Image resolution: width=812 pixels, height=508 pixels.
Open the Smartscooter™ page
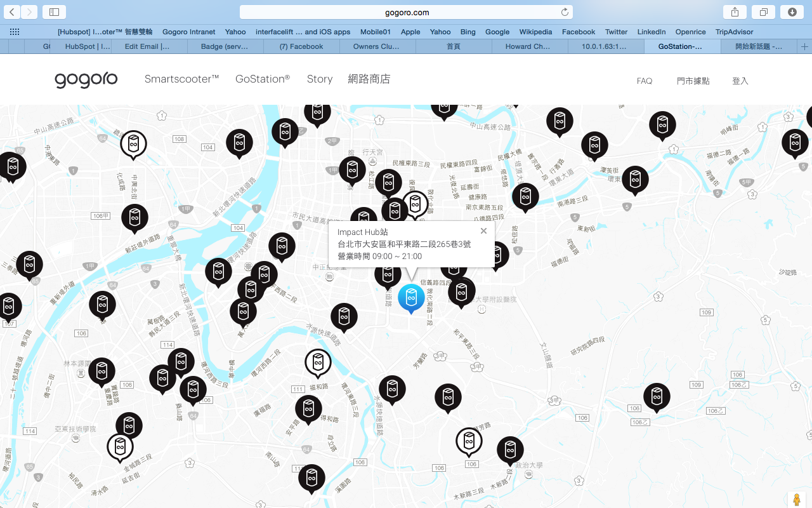point(181,79)
